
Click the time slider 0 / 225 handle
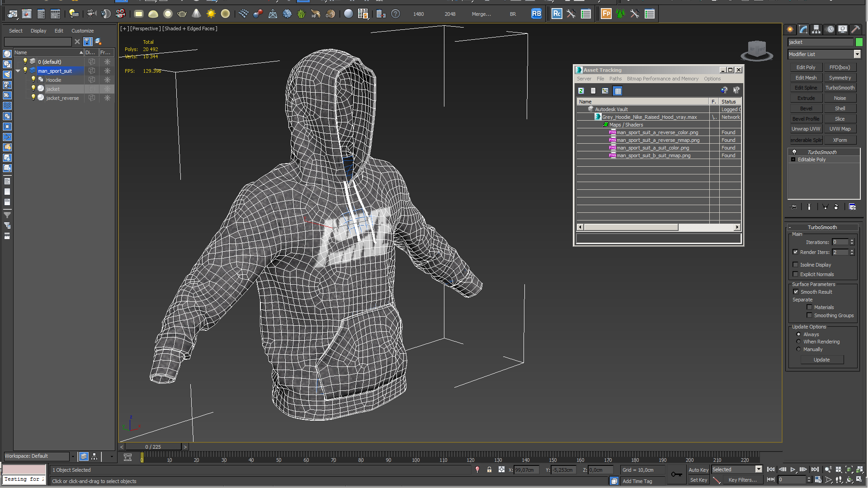[153, 447]
